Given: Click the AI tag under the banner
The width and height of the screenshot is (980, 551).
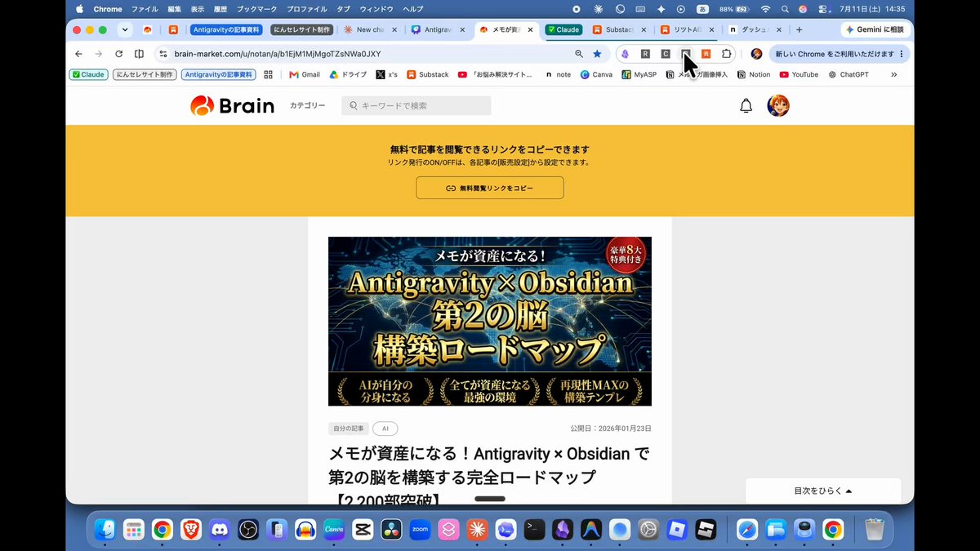Looking at the screenshot, I should pyautogui.click(x=385, y=429).
